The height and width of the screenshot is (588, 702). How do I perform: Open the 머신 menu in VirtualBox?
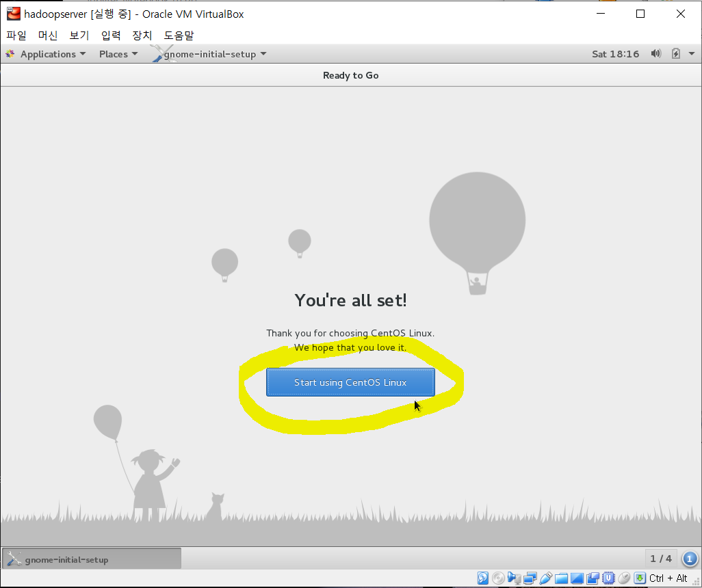tap(47, 35)
